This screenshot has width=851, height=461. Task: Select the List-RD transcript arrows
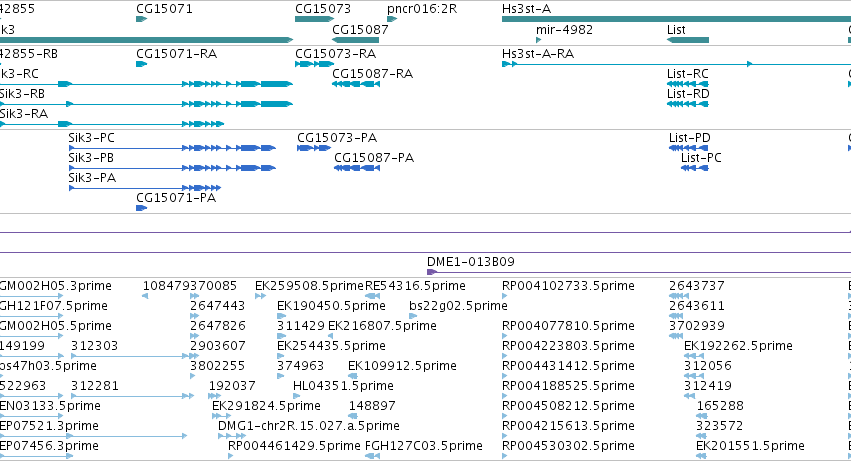point(688,104)
